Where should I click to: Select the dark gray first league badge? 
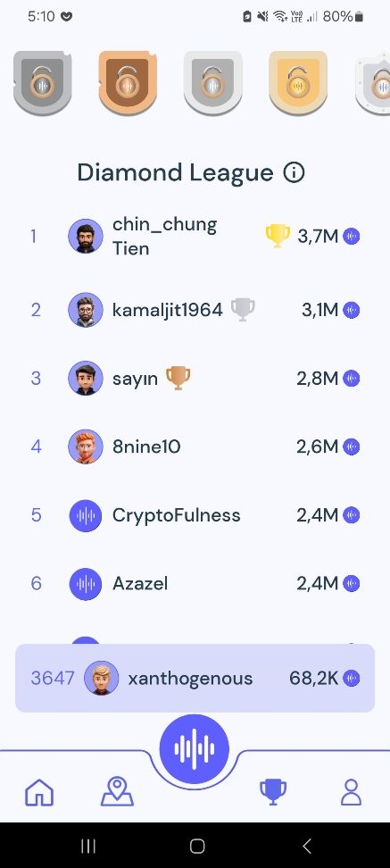coord(43,82)
